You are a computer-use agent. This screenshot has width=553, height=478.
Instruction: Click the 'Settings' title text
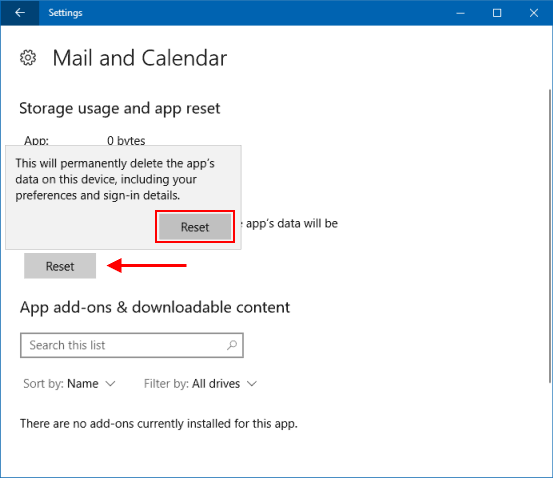65,13
